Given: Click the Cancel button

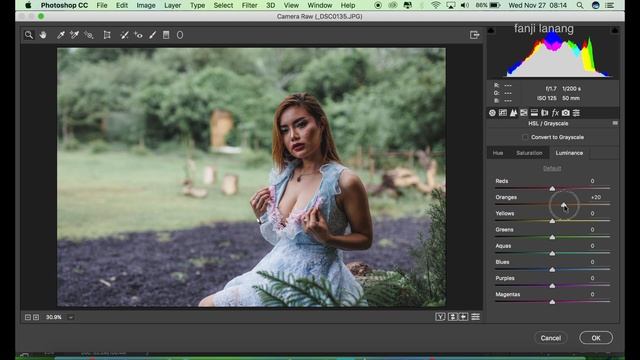Looking at the screenshot, I should 551,338.
